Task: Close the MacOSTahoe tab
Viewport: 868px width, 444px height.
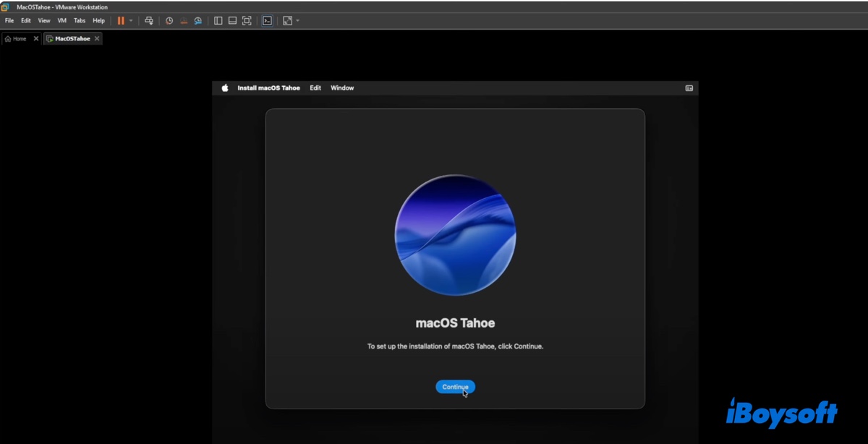Action: click(97, 39)
